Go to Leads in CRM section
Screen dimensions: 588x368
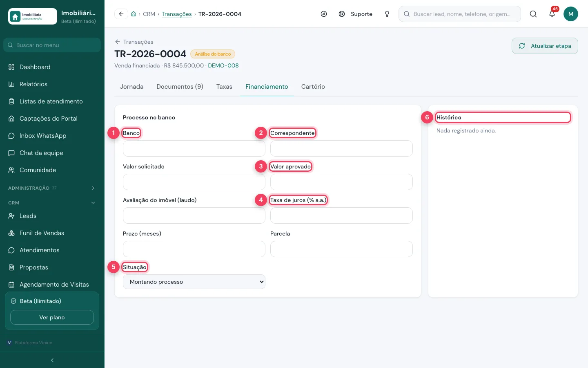(x=52, y=216)
